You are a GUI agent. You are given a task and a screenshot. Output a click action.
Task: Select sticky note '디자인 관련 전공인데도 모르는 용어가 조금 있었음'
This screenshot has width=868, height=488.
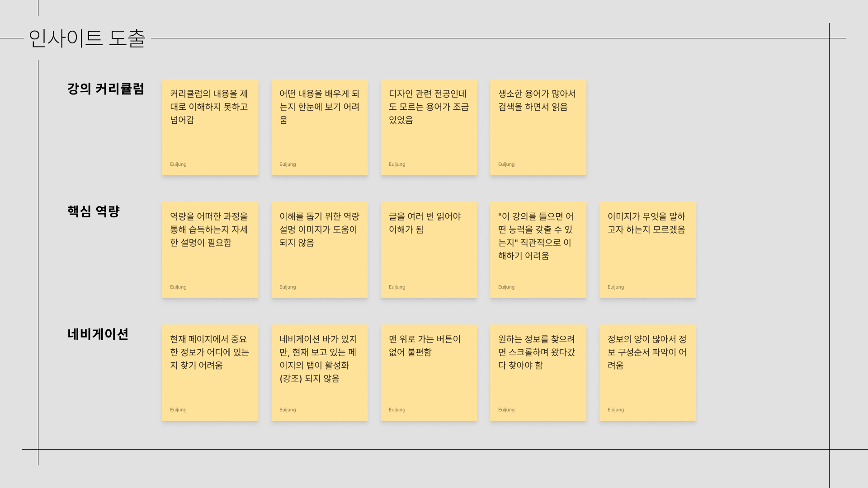click(x=429, y=127)
